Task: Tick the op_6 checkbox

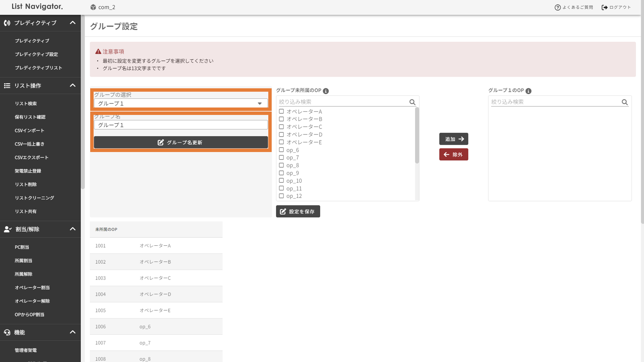Action: 281,150
